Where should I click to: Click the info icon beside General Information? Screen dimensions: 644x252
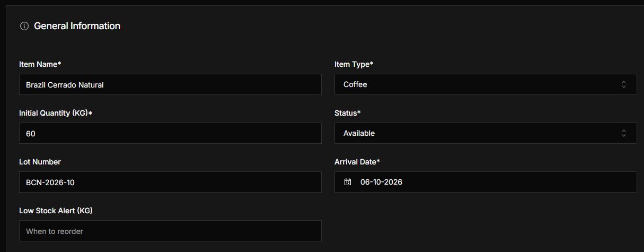(24, 26)
